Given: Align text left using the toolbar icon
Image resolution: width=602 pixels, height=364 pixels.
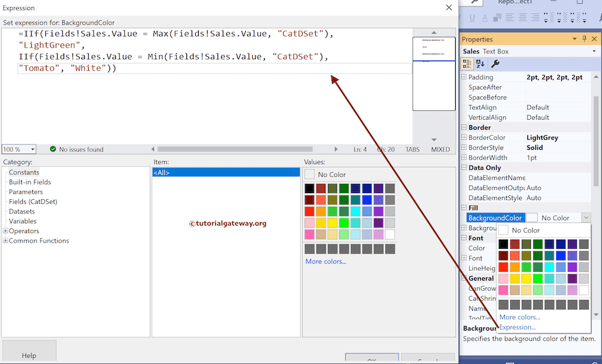Looking at the screenshot, I should tap(509, 18).
